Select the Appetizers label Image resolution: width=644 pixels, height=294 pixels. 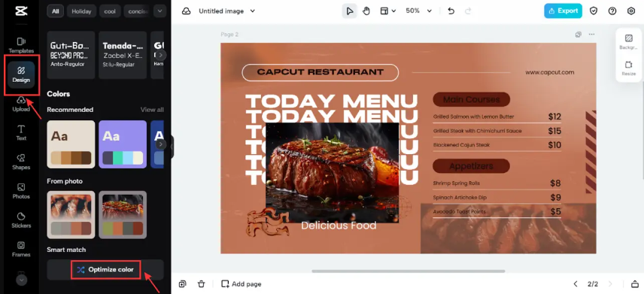tap(472, 166)
